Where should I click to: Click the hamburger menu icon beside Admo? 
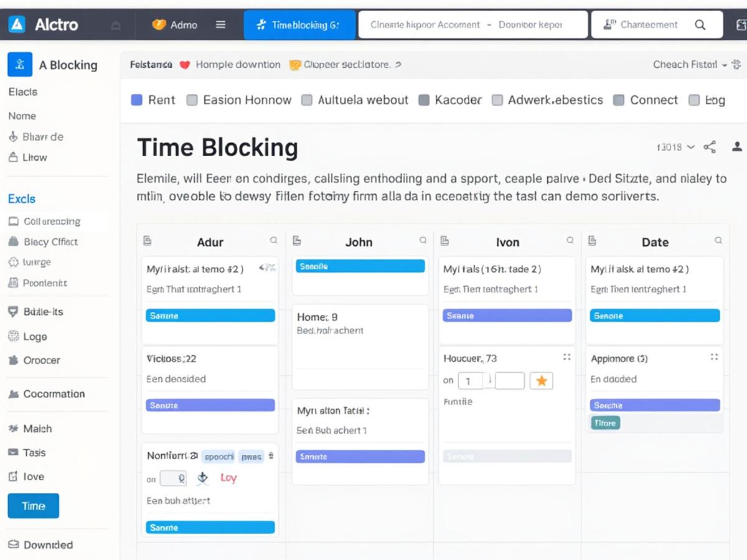tap(220, 25)
